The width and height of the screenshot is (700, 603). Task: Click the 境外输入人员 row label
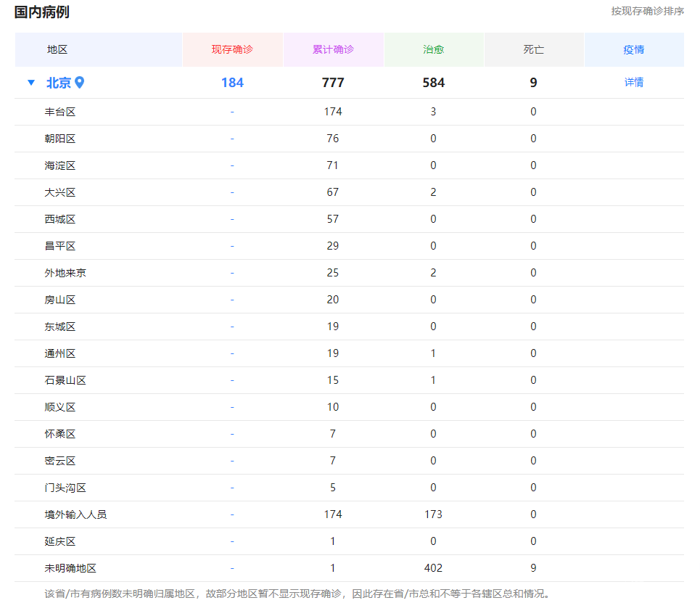tap(75, 514)
